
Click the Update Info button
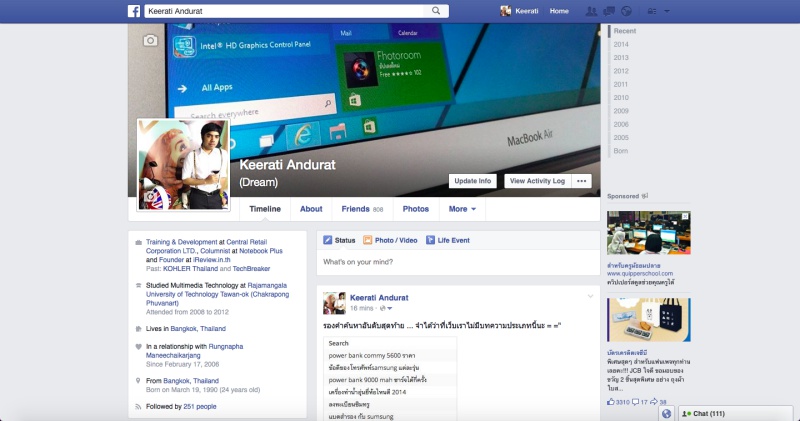472,181
